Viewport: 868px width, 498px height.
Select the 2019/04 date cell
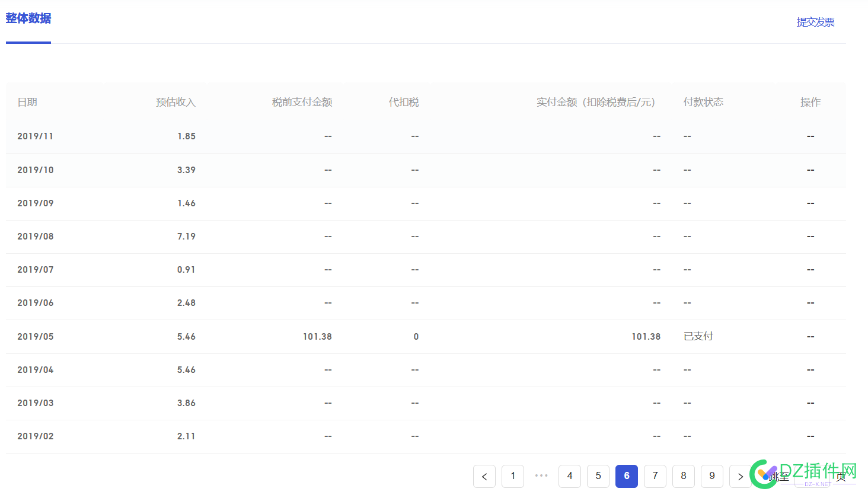[x=36, y=370]
